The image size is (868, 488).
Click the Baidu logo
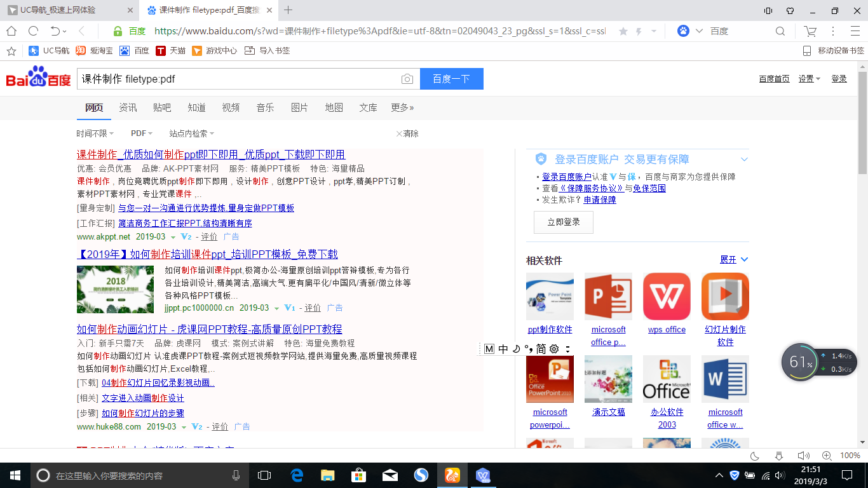click(x=38, y=77)
